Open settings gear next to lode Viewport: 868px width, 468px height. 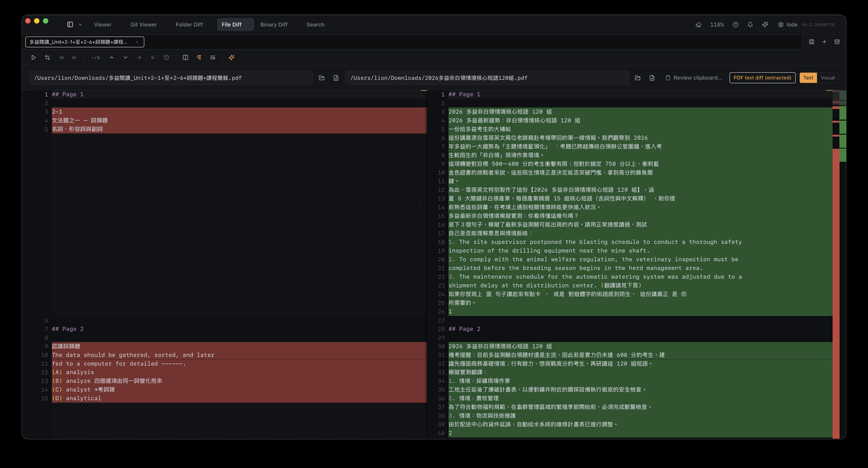pos(781,25)
